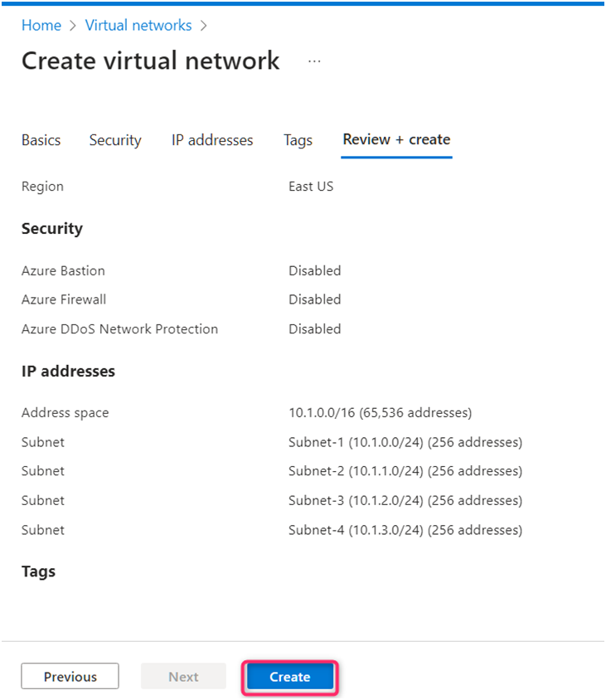Viewport: 606px width, 700px height.
Task: Open the Security tab
Action: [x=115, y=140]
